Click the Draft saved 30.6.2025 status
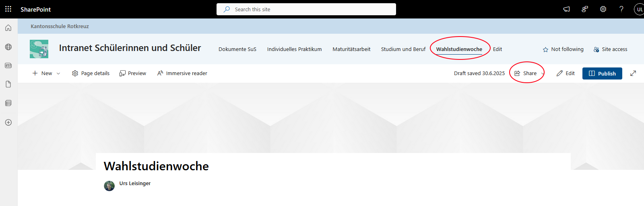644x206 pixels. (x=479, y=73)
